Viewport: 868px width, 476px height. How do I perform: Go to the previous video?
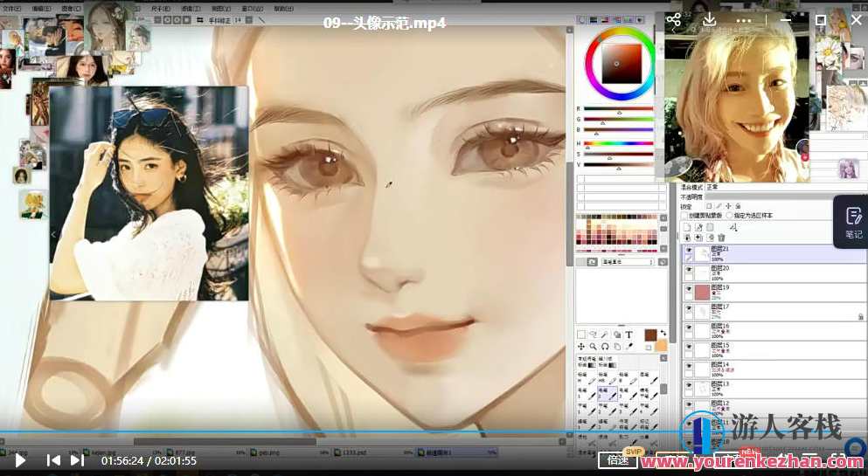tap(53, 459)
